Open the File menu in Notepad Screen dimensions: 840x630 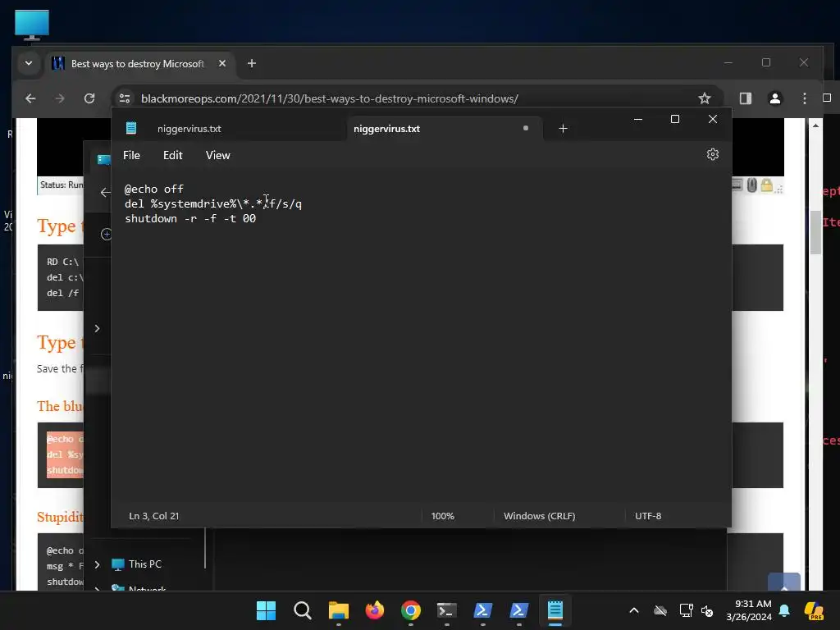pos(131,155)
